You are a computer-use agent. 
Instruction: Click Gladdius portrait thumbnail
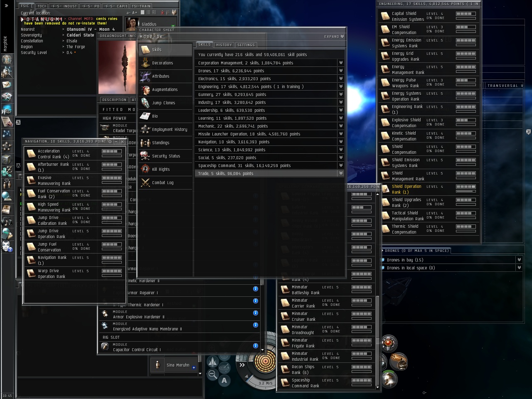tap(132, 24)
